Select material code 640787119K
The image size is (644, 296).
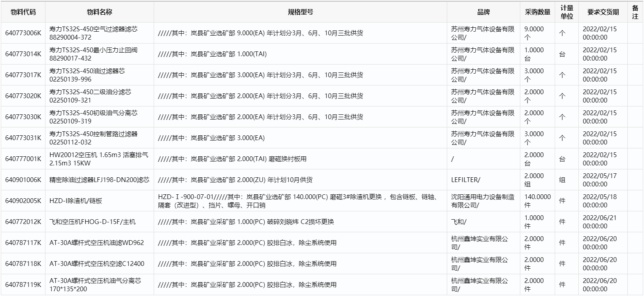point(23,285)
